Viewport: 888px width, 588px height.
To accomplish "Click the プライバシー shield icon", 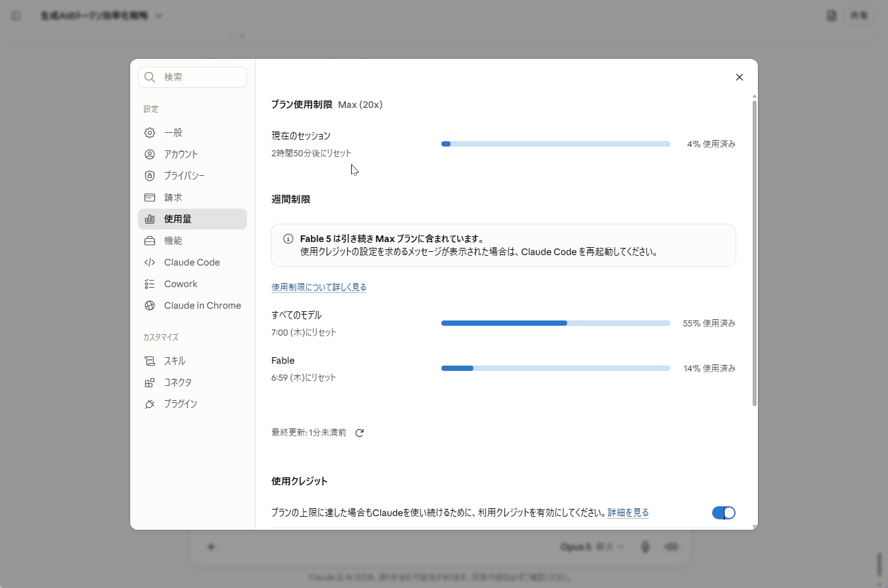I will (x=150, y=176).
